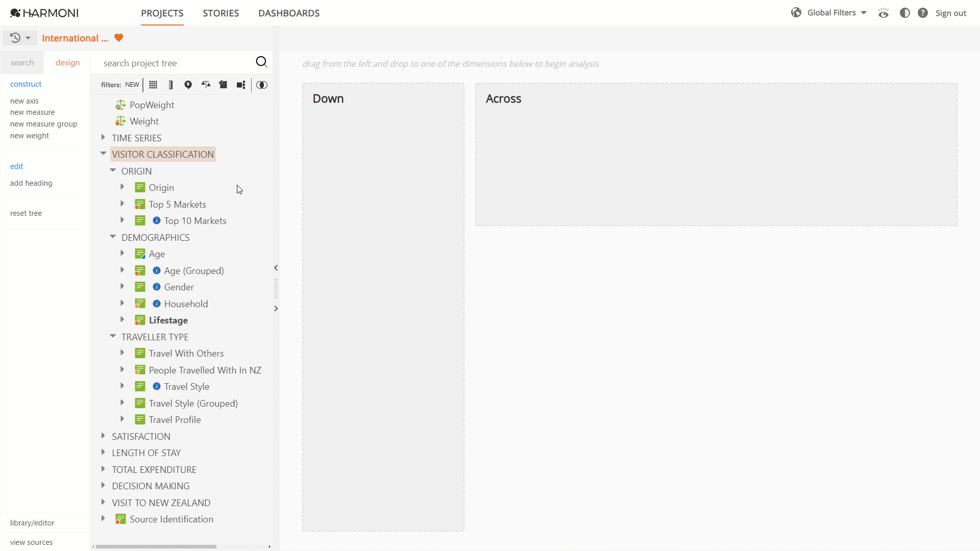Viewport: 980px width, 551px height.
Task: Click the history clock icon
Action: click(15, 38)
